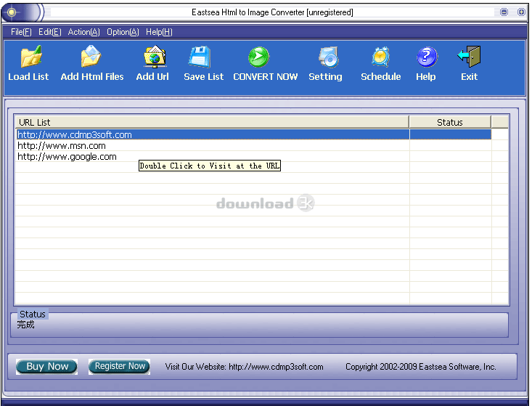Open the File menu
Image resolution: width=532 pixels, height=406 pixels.
[21, 32]
